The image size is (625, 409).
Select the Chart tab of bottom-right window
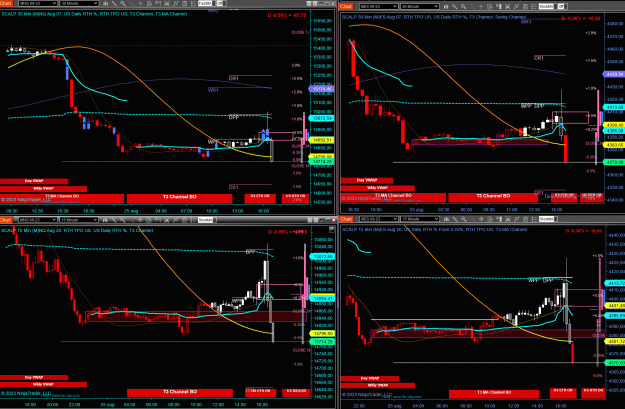(346, 219)
